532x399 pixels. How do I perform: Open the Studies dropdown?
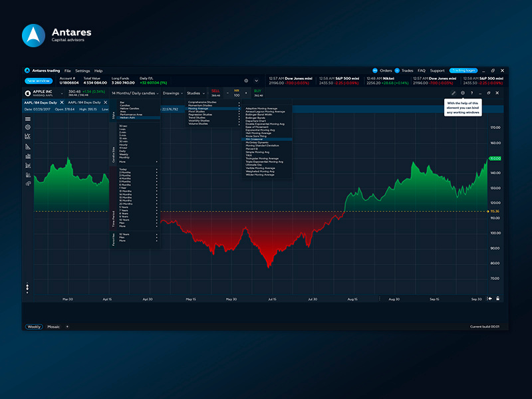coord(196,93)
